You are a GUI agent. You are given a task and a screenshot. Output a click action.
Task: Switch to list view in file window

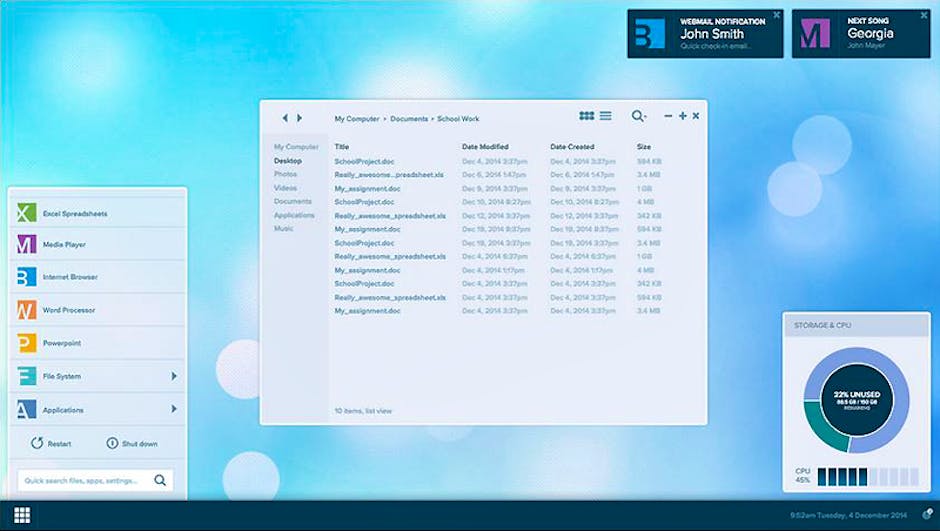(x=606, y=117)
